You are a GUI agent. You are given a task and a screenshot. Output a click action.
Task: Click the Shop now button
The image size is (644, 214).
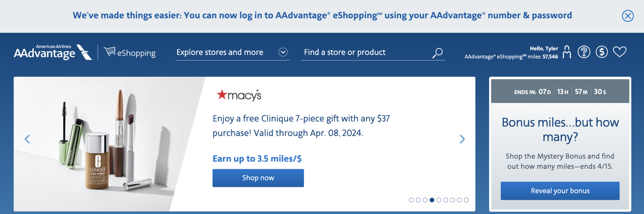pos(258,178)
